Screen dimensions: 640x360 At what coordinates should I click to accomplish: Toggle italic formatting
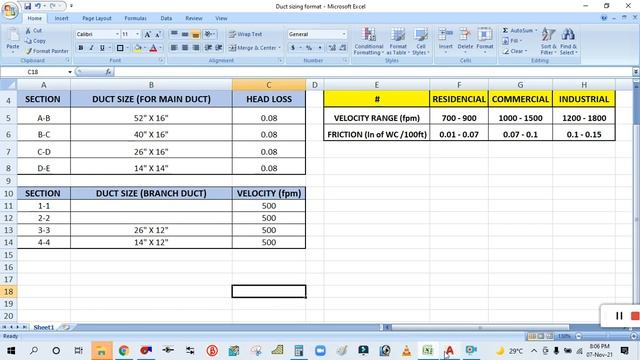click(x=91, y=48)
